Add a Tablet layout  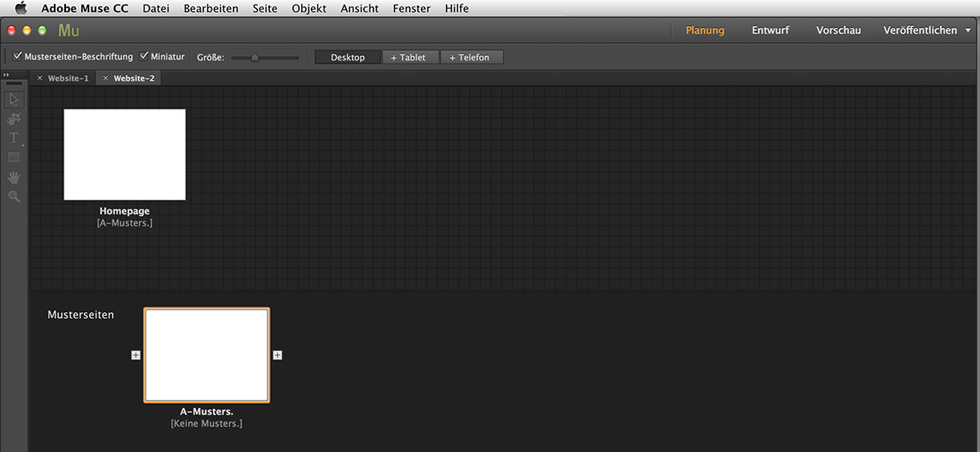(x=410, y=57)
